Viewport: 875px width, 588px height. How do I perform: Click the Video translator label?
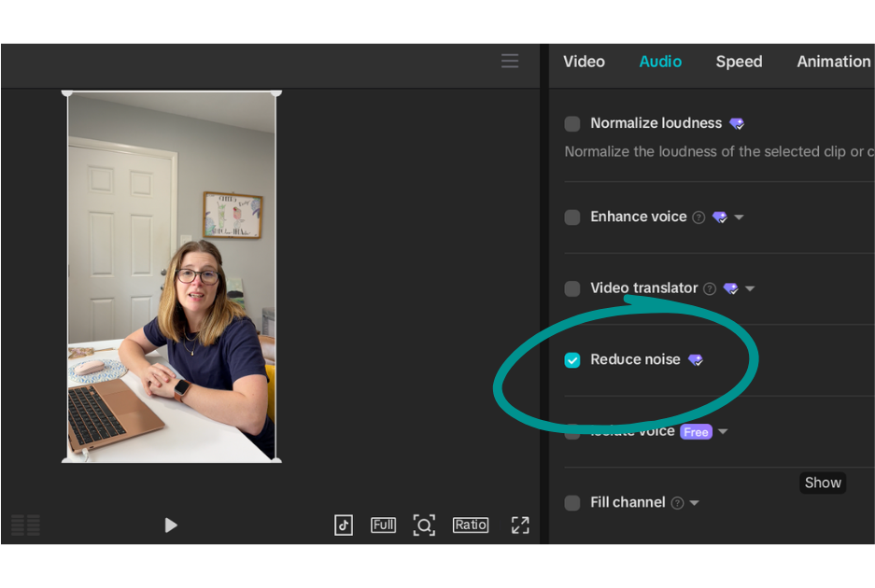644,287
